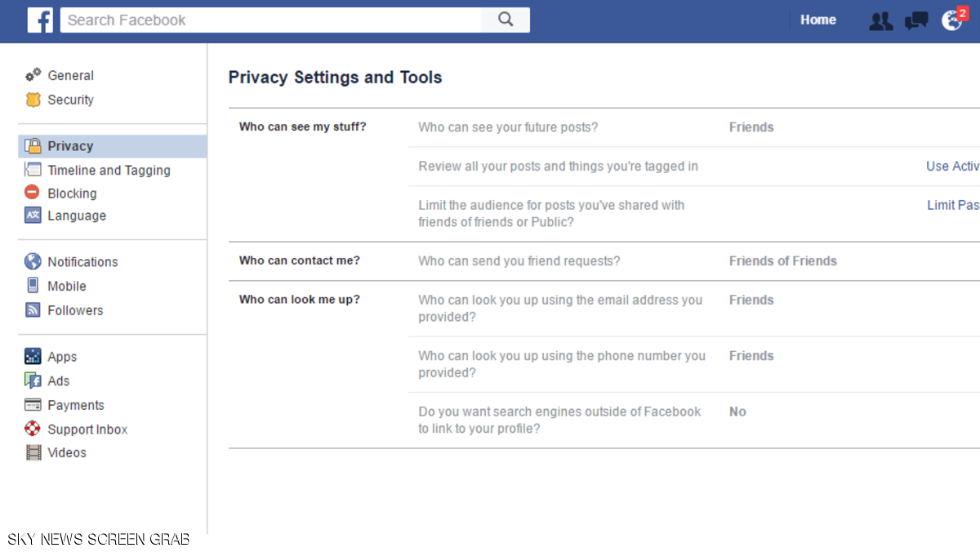The image size is (980, 552).
Task: Click the search magnifier button
Action: point(506,20)
